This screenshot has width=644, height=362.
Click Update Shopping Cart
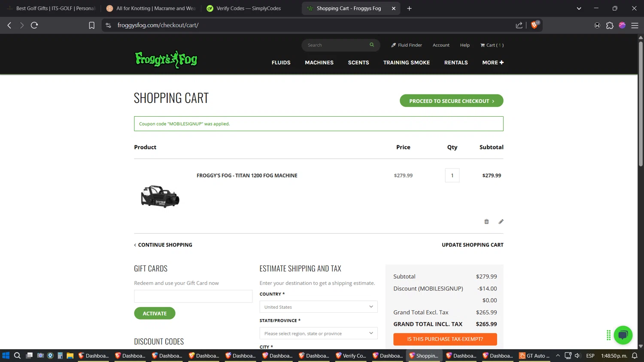[x=472, y=245]
